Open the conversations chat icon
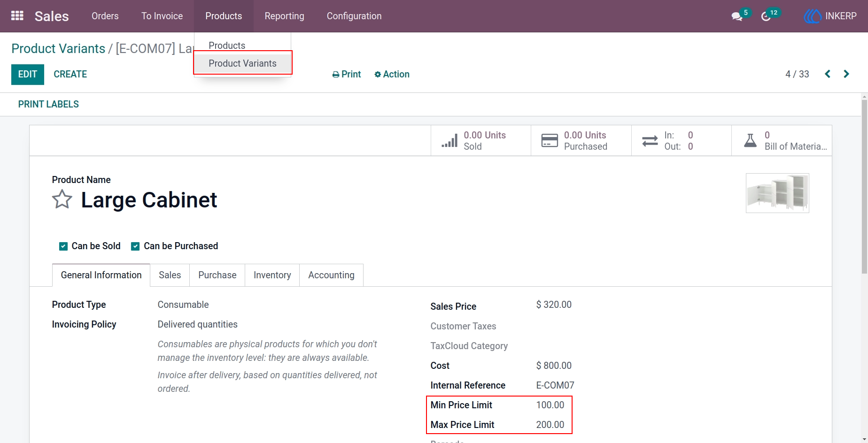This screenshot has width=868, height=443. pyautogui.click(x=737, y=16)
